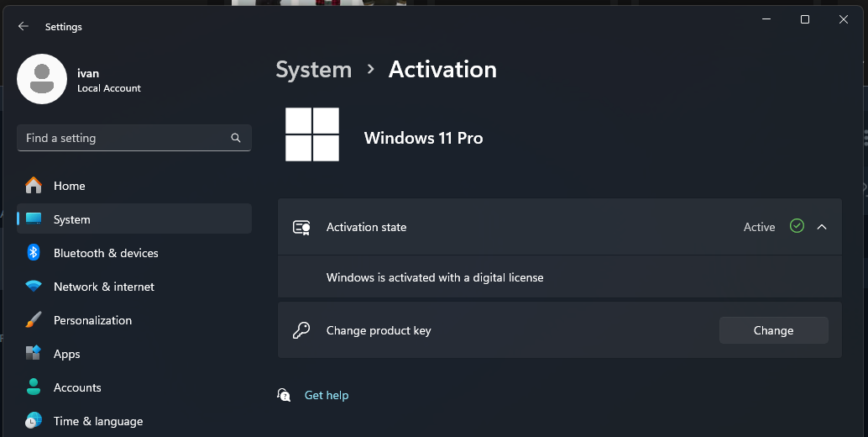Click the Bluetooth icon in sidebar
This screenshot has width=868, height=437.
click(34, 253)
